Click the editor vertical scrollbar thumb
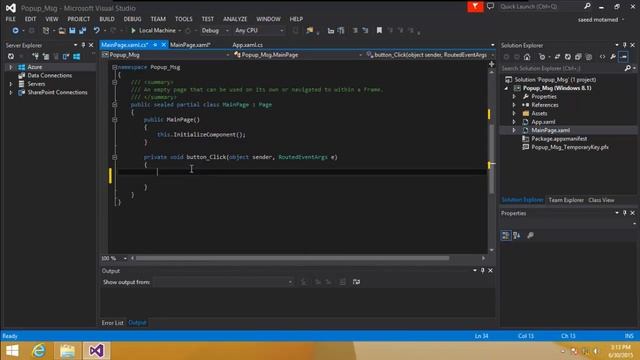The image size is (640, 360). [x=491, y=159]
